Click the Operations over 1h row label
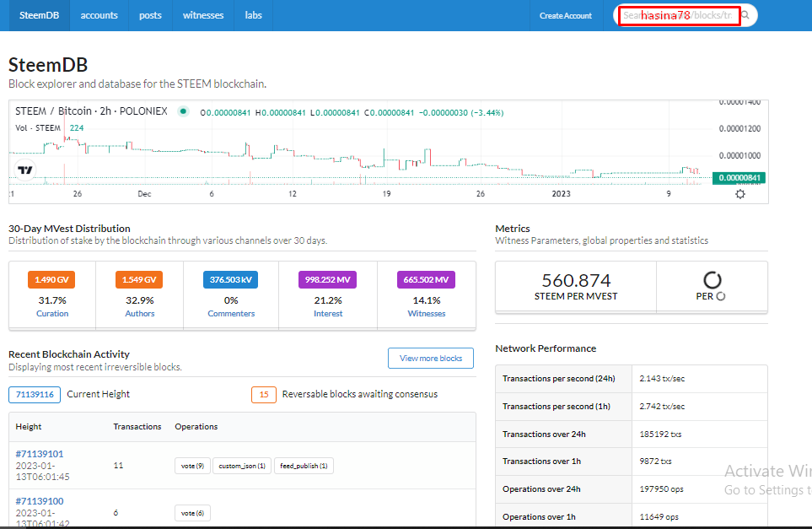This screenshot has width=812, height=529. click(x=539, y=516)
